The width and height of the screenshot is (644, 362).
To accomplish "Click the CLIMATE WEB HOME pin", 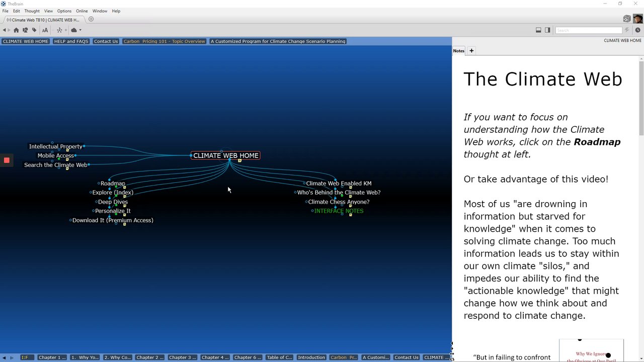I will point(25,41).
